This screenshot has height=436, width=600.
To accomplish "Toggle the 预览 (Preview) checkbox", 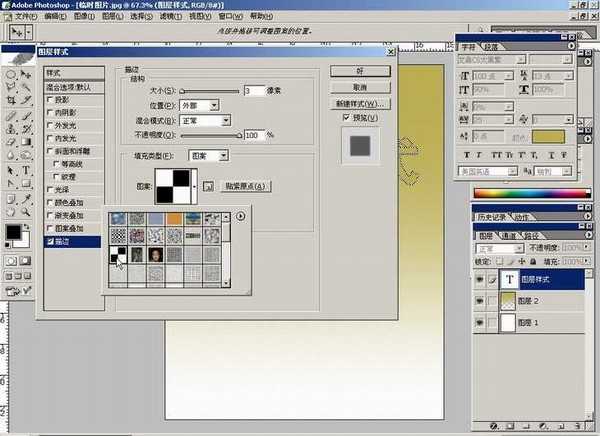I will [x=345, y=117].
